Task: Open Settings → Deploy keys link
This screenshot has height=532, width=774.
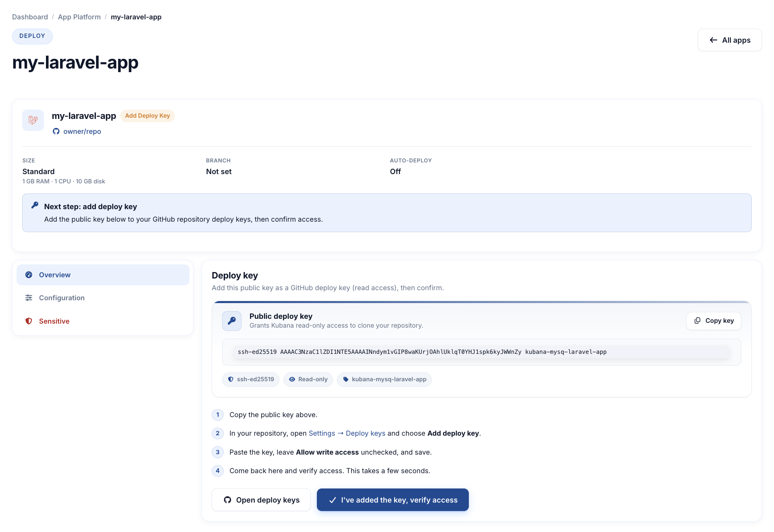Action: tap(347, 433)
